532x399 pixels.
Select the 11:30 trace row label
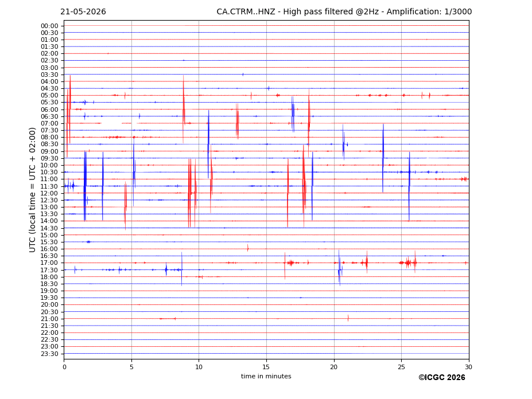click(x=49, y=186)
